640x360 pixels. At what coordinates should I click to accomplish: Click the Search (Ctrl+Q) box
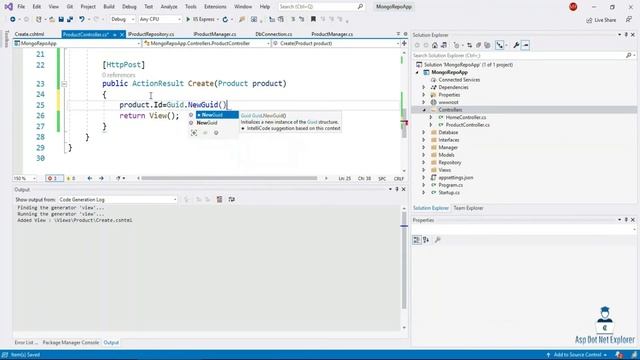[321, 7]
